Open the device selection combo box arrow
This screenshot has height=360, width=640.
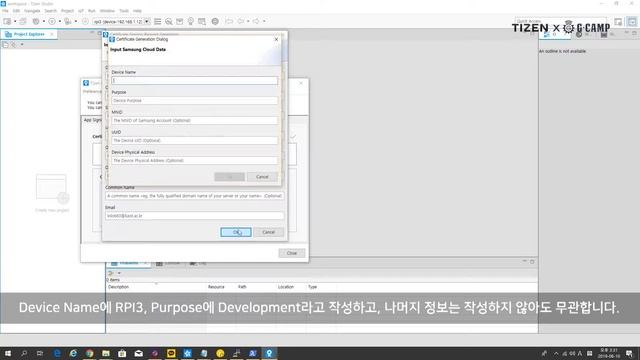tap(147, 21)
